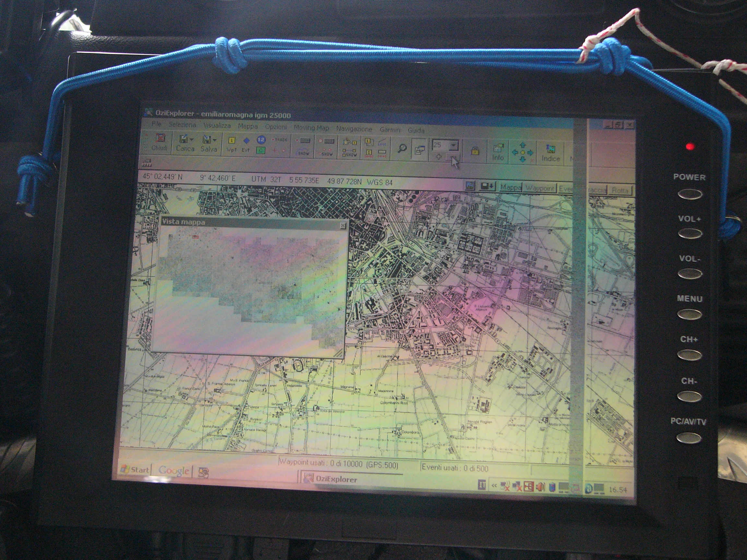Image resolution: width=747 pixels, height=560 pixels.
Task: Toggle track SHOW button on toolbar
Action: (303, 153)
